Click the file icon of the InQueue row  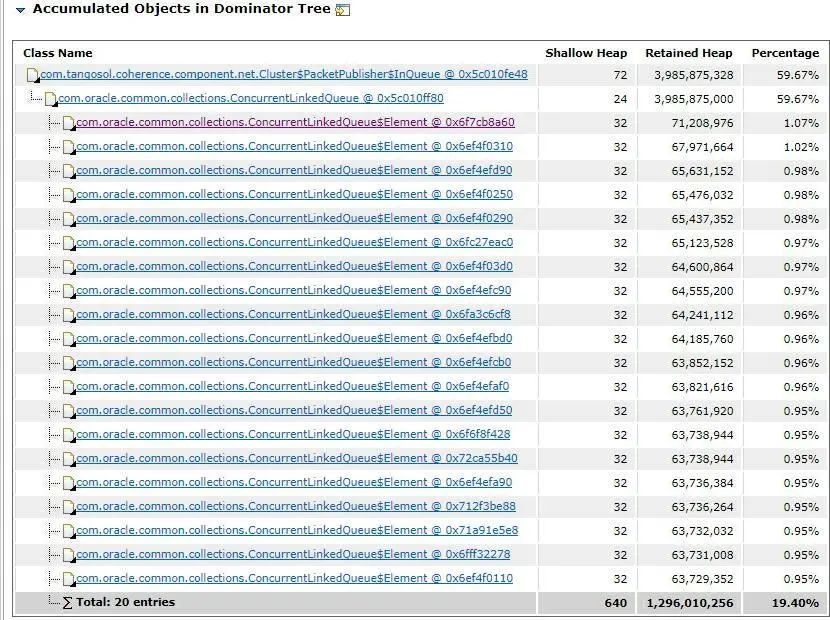tap(33, 76)
